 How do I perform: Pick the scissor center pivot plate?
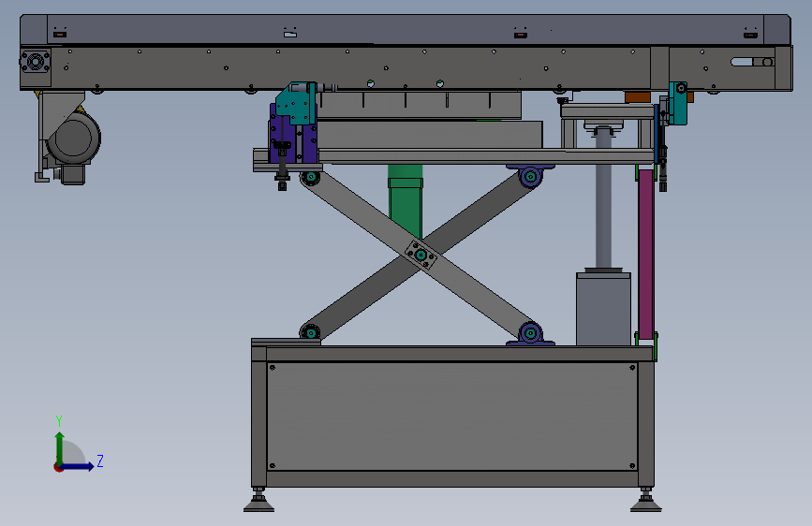[x=421, y=255]
